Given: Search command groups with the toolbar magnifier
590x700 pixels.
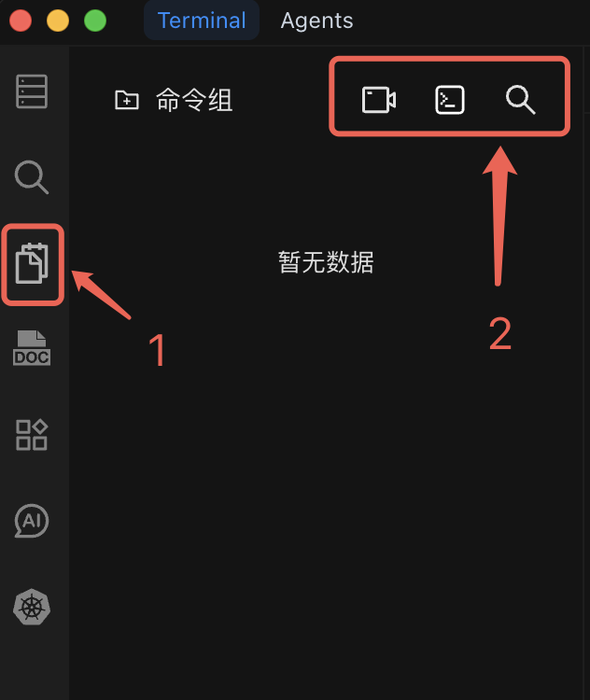Looking at the screenshot, I should click(520, 100).
